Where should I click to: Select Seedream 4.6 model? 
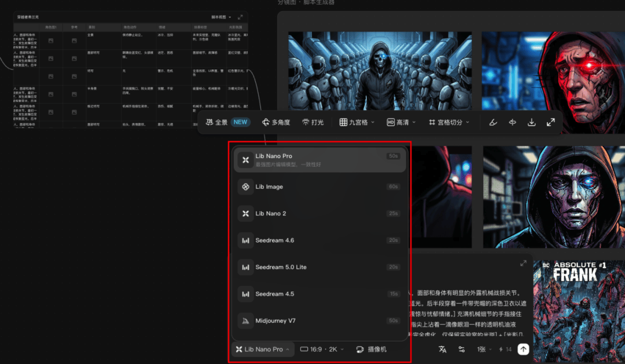click(319, 240)
